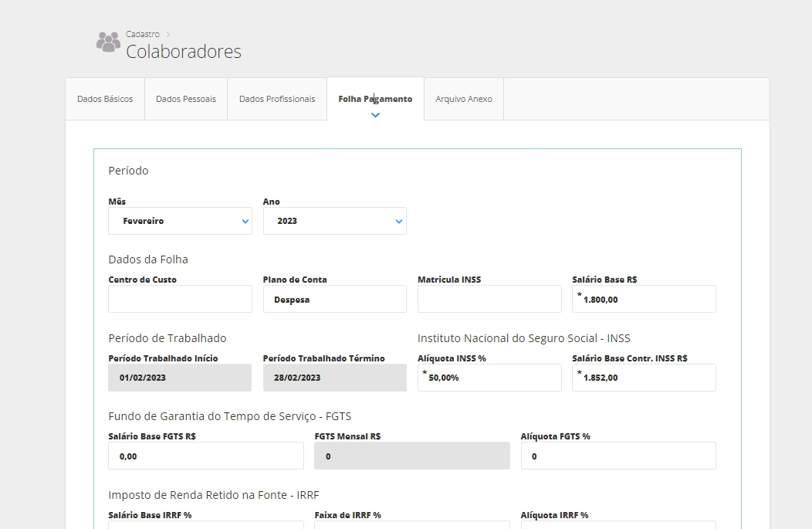Click the breadcrumb arrow after Cadastro
This screenshot has width=812, height=529.
168,34
